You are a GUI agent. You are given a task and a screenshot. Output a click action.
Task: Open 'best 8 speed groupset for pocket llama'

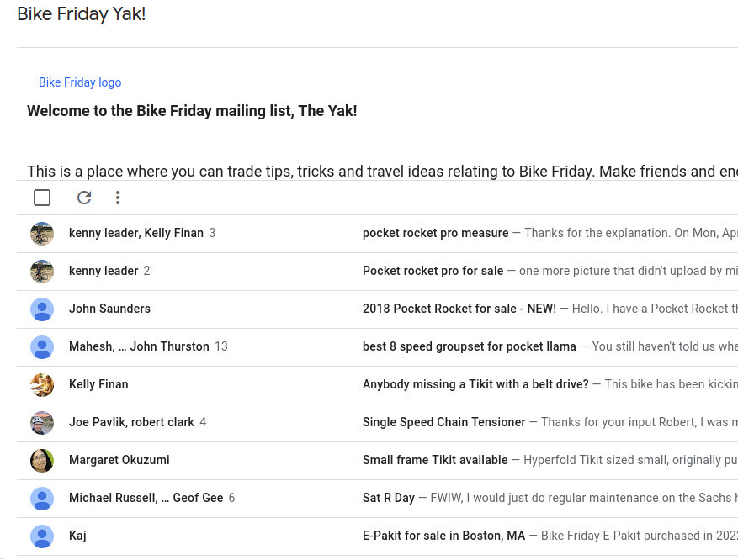[470, 346]
